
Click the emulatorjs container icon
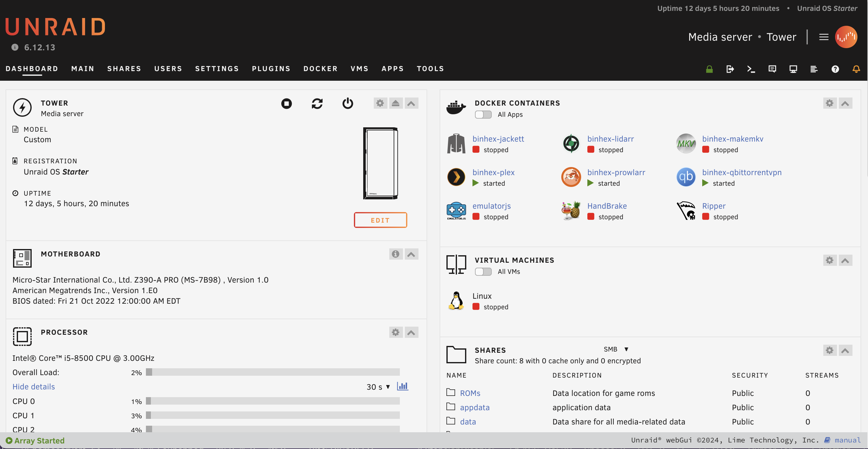pyautogui.click(x=456, y=211)
